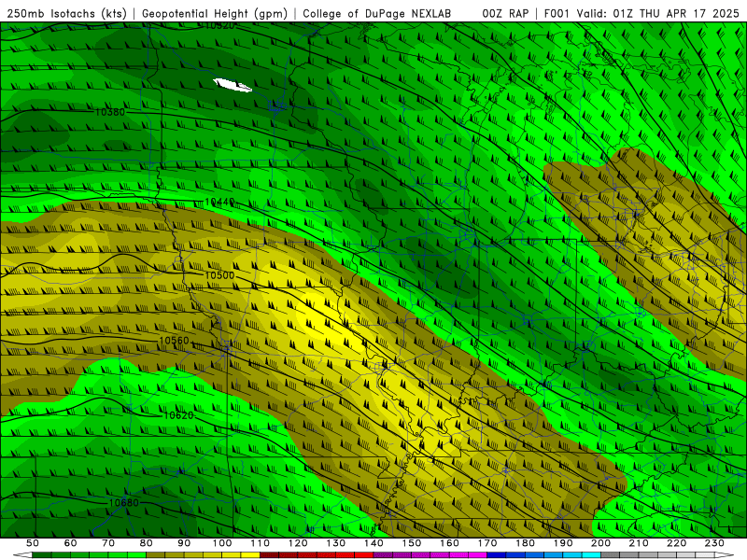Click the 110 label on the color scale
The image size is (747, 560).
(260, 543)
